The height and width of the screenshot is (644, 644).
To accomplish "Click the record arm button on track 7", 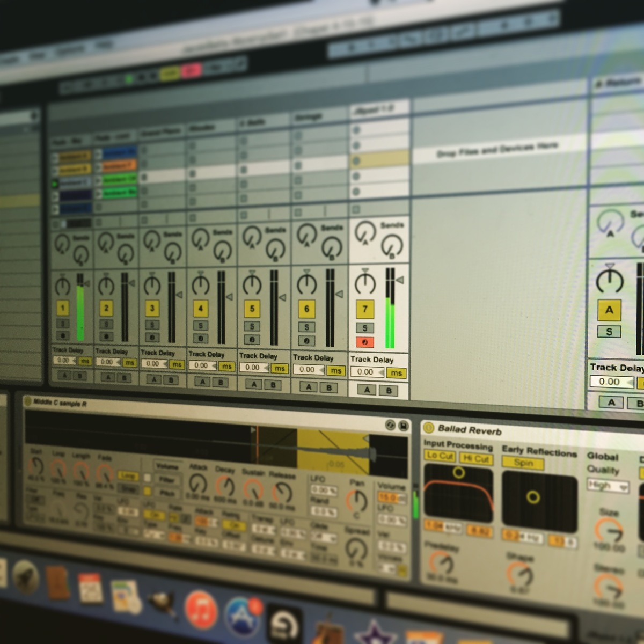I will [365, 342].
